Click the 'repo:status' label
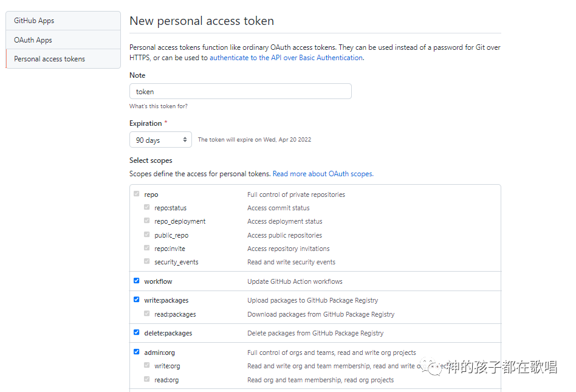The height and width of the screenshot is (392, 576). pyautogui.click(x=171, y=208)
